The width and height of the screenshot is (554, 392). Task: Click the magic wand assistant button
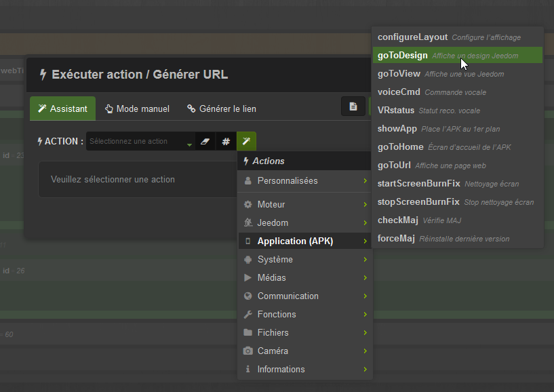(x=246, y=141)
